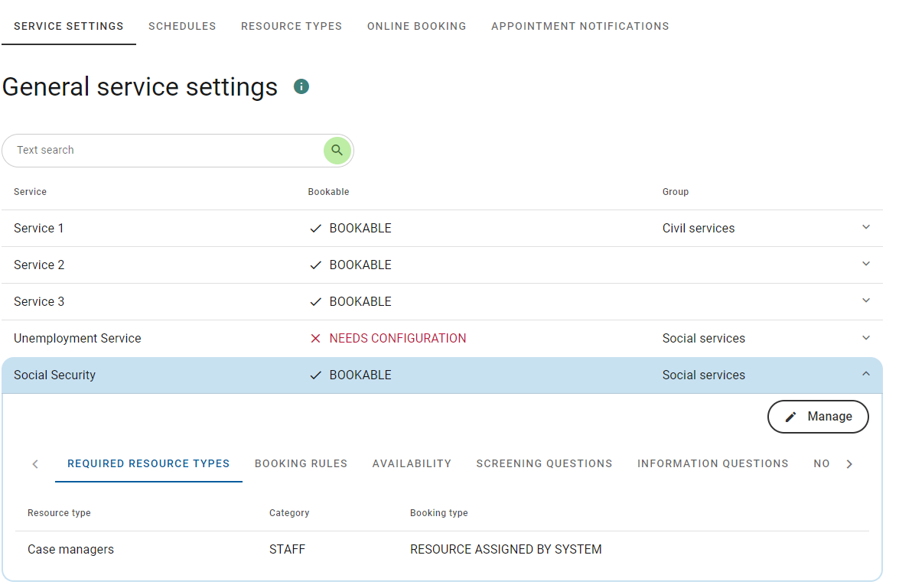Expand the Service 2 row chevron
This screenshot has width=899, height=588.
[x=865, y=265]
